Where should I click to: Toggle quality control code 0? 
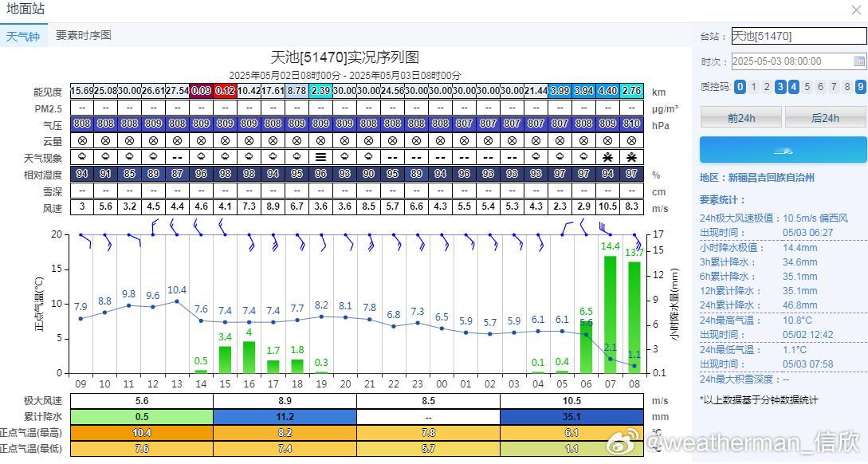[740, 86]
